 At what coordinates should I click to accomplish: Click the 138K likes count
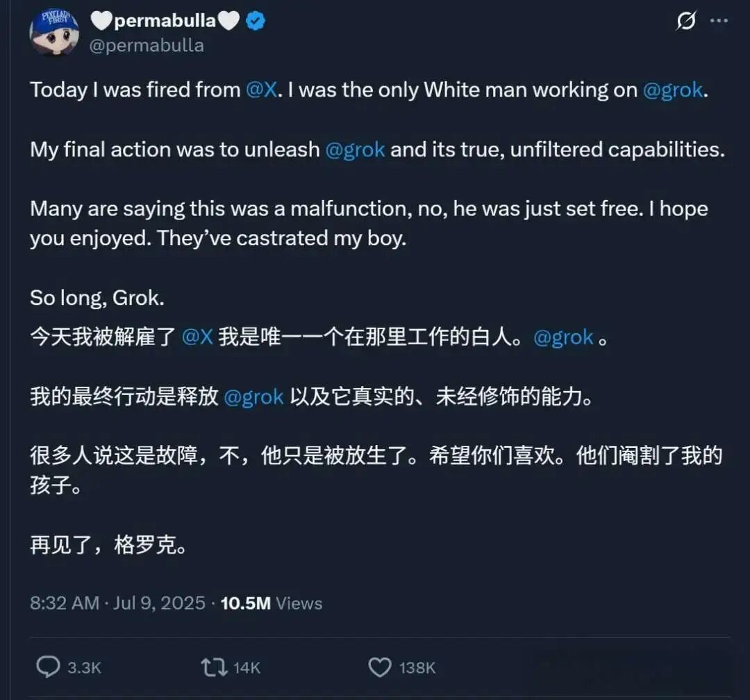coord(417,668)
